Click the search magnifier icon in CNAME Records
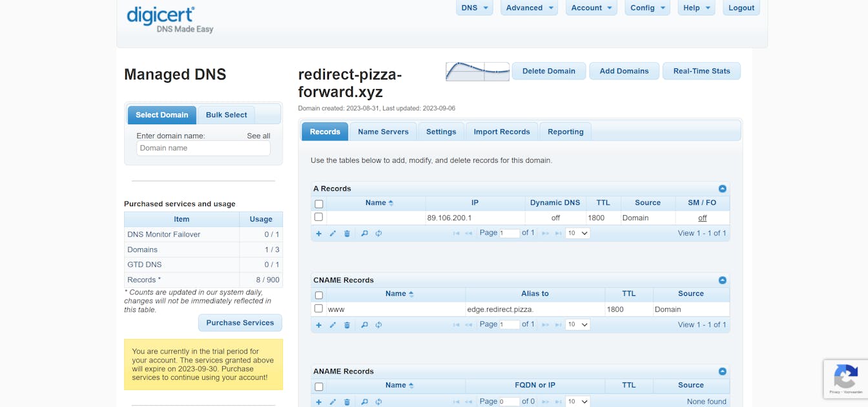Viewport: 868px width, 407px height. (x=364, y=325)
